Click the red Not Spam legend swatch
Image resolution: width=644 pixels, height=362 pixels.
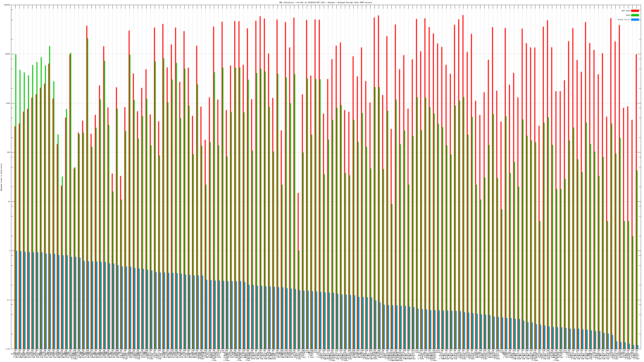[x=635, y=11]
